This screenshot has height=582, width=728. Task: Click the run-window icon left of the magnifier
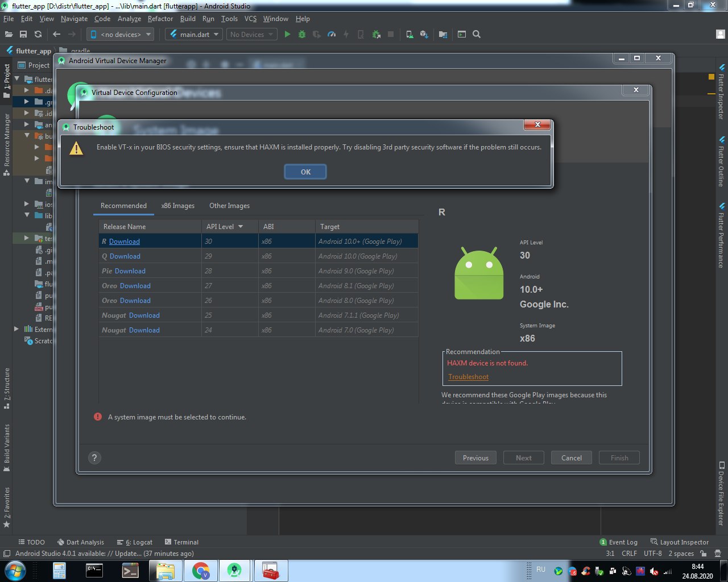(462, 34)
